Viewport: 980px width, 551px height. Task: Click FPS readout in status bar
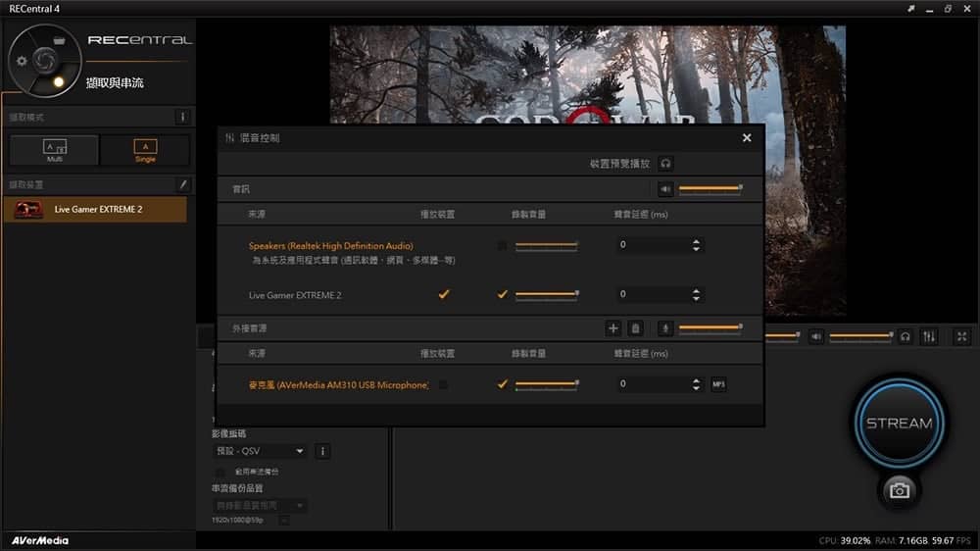click(x=952, y=540)
